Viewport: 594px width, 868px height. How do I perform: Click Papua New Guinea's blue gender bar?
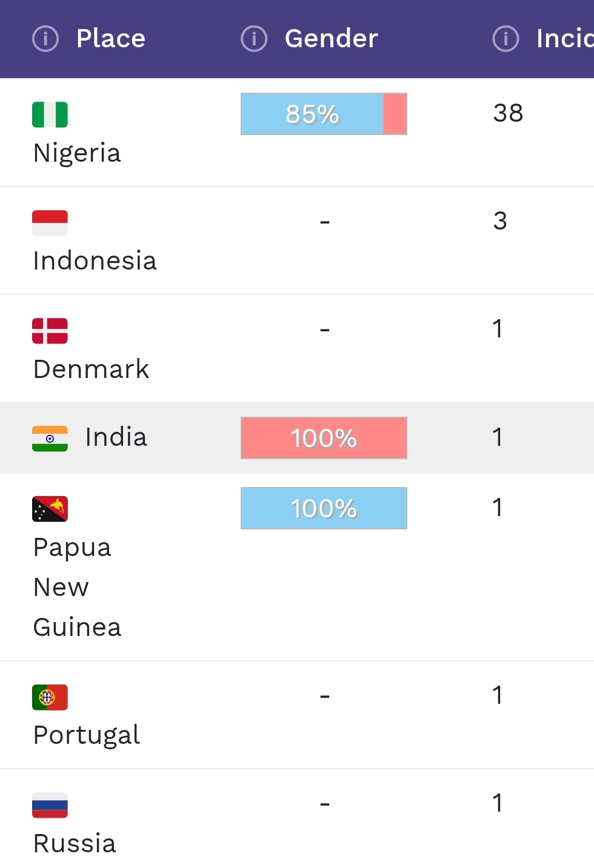[x=324, y=508]
